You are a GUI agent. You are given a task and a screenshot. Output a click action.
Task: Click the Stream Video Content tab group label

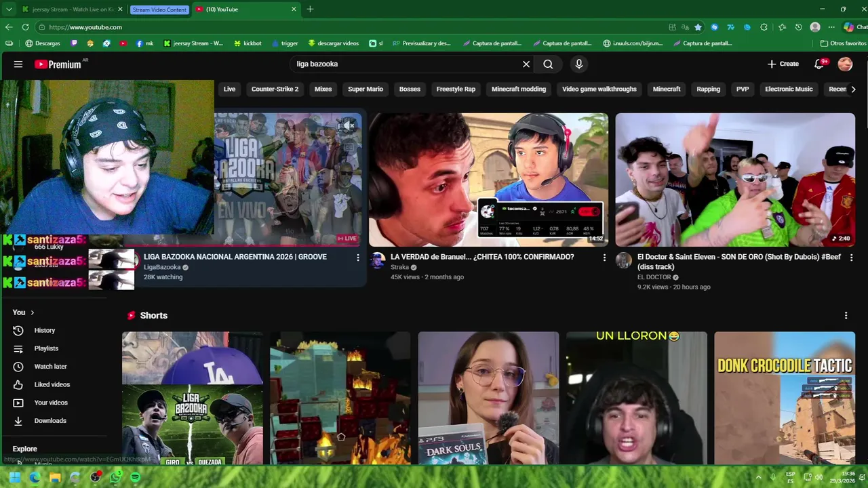[x=159, y=9]
